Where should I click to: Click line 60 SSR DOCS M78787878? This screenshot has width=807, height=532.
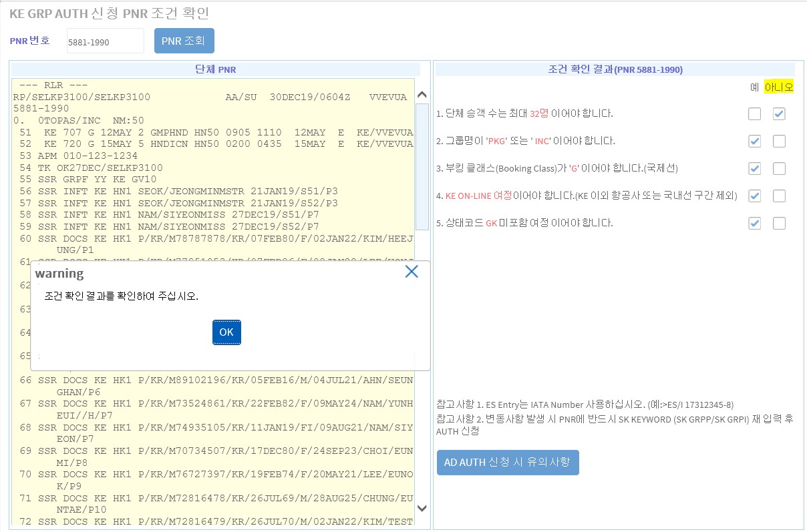coord(216,244)
